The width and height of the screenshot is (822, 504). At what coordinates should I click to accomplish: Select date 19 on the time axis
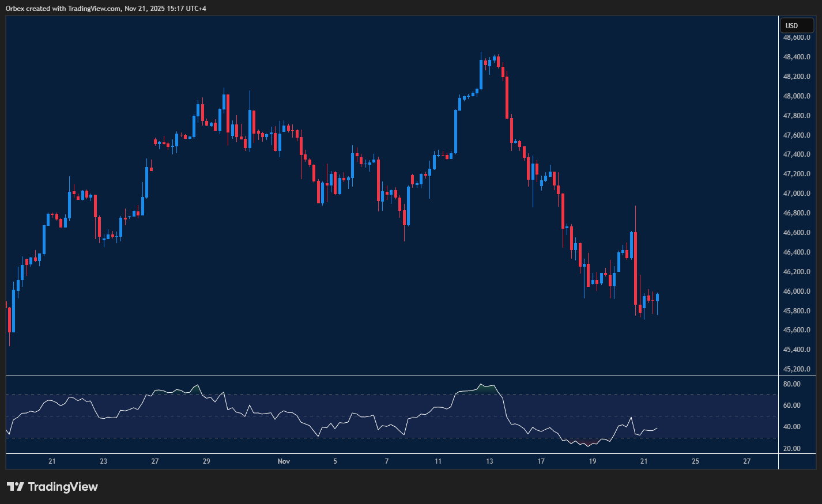click(593, 461)
